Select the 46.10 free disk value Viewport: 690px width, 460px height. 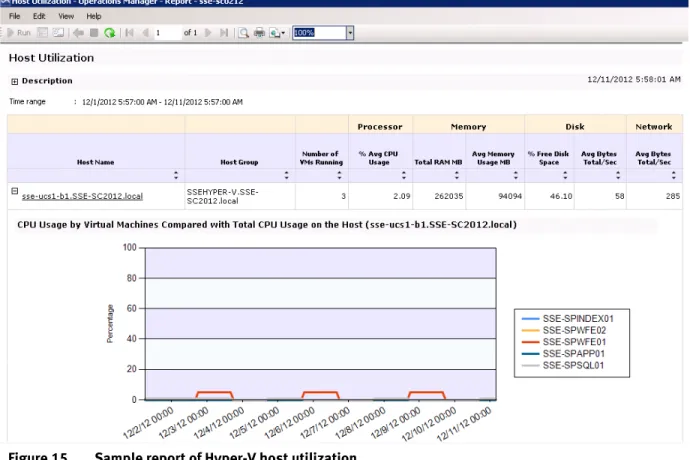tap(561, 196)
